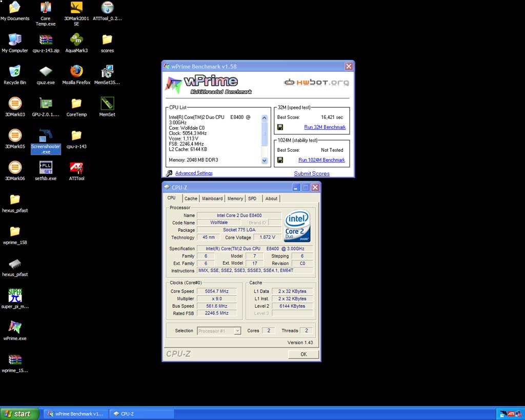Open My Computer icon
Viewport: 525px width, 420px height.
15,44
